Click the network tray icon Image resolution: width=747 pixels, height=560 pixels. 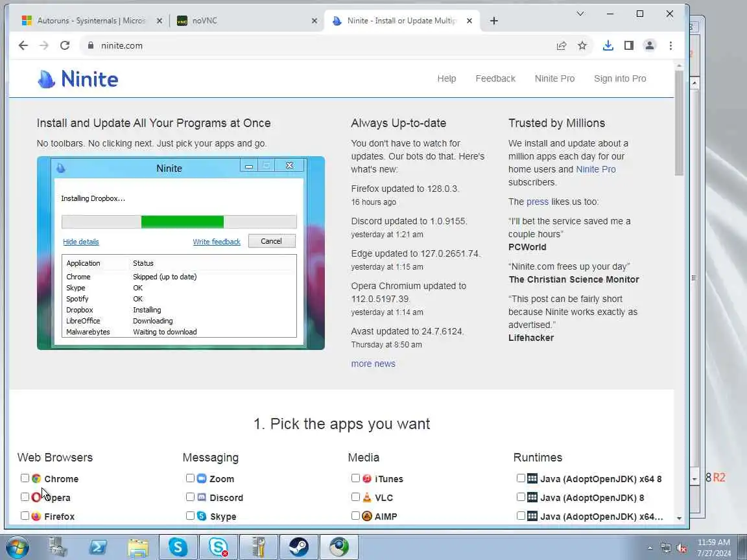(666, 548)
